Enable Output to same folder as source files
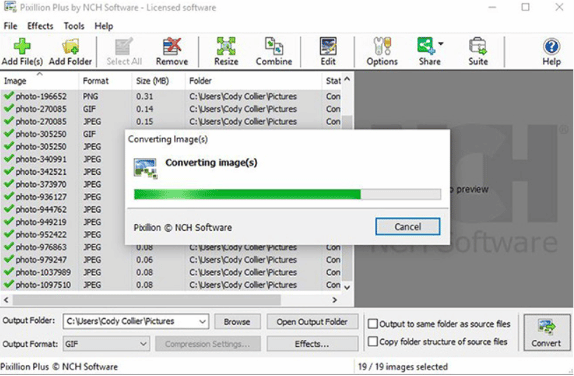Viewport: 574px width, 376px height. click(x=373, y=324)
